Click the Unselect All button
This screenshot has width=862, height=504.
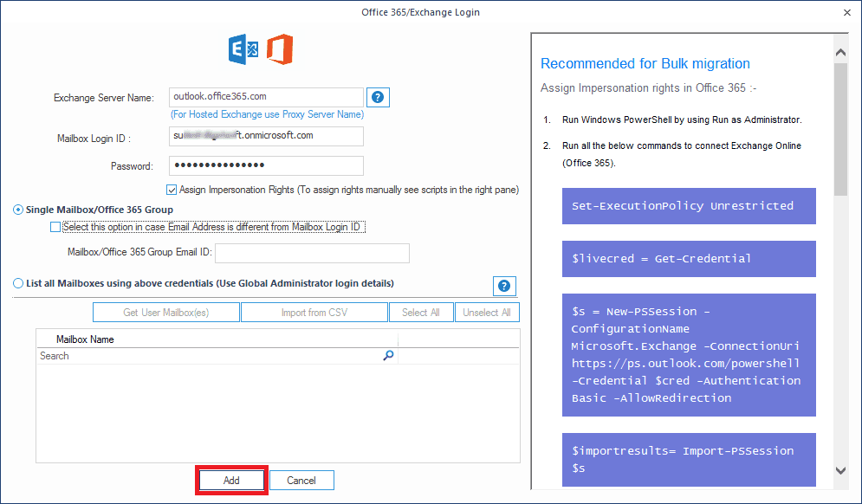click(x=487, y=312)
